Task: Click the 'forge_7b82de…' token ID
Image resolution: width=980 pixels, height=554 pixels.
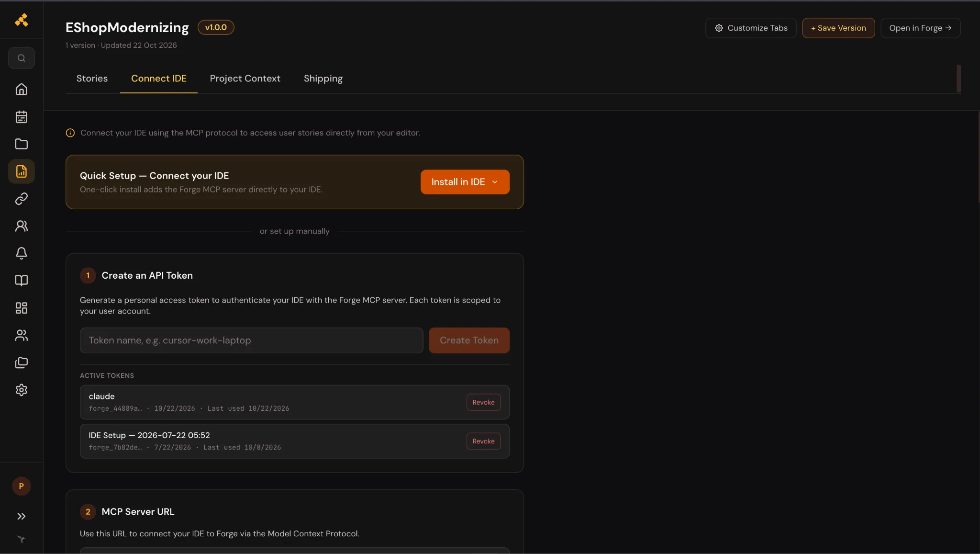Action: click(115, 447)
